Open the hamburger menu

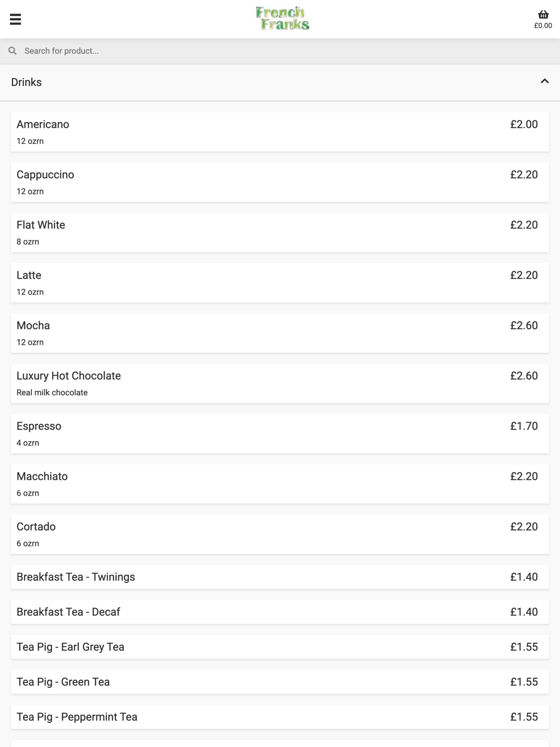click(16, 19)
